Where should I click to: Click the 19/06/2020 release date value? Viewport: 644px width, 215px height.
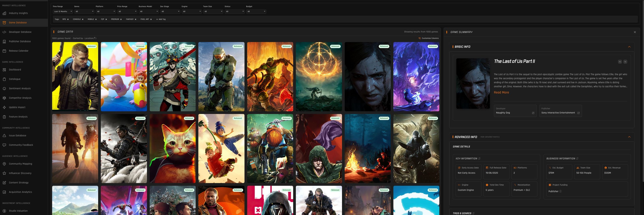492,173
